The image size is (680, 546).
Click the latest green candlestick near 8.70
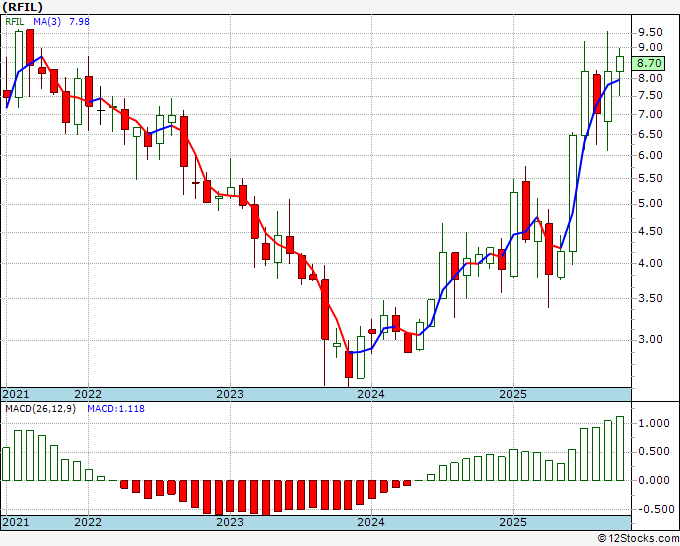[620, 64]
